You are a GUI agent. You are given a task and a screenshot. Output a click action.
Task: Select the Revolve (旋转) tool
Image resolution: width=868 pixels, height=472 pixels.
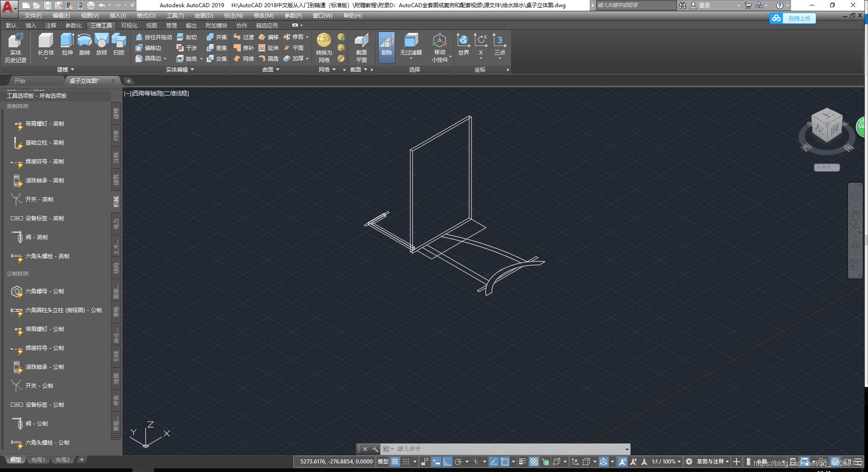coord(85,44)
